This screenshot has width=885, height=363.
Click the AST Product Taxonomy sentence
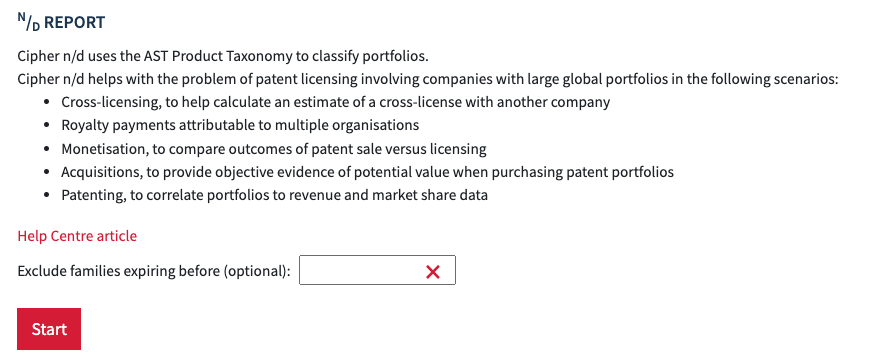(224, 56)
